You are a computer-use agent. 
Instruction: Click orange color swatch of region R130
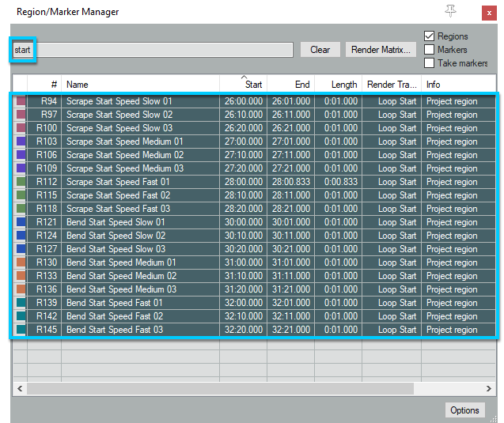(x=20, y=262)
